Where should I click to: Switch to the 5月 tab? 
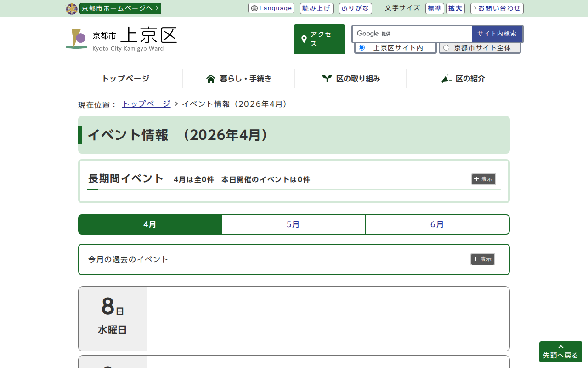tap(293, 224)
